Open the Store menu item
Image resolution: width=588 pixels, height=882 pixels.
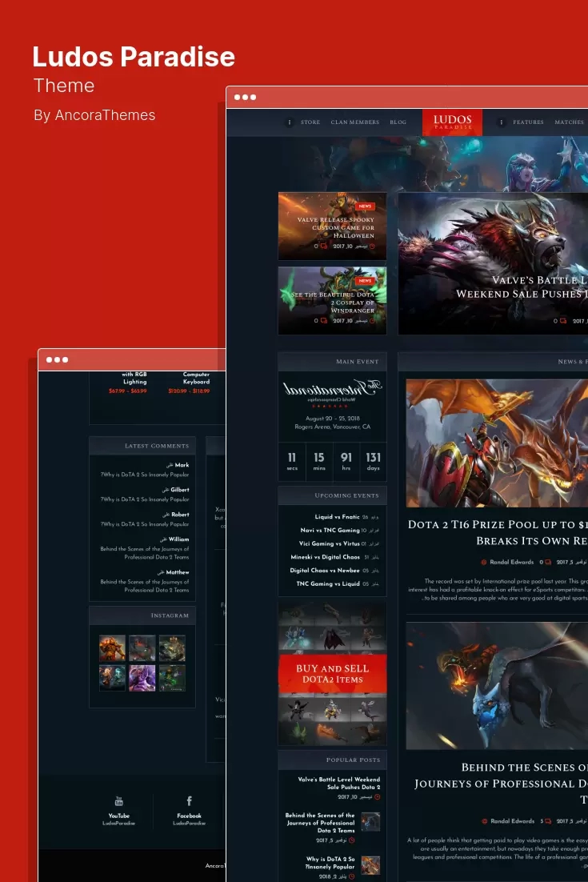(x=310, y=122)
